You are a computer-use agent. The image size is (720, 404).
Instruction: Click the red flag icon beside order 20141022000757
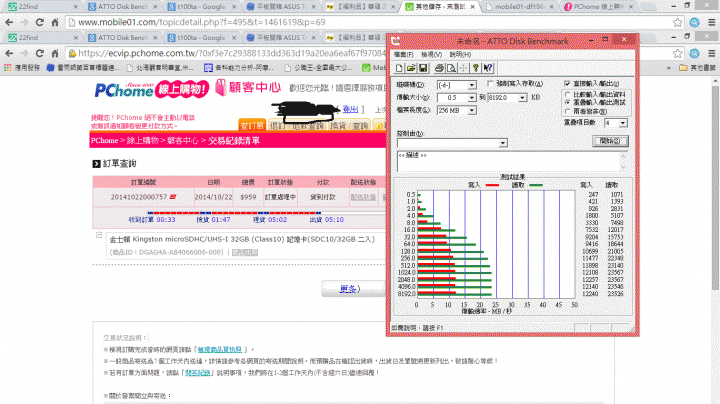coord(173,197)
